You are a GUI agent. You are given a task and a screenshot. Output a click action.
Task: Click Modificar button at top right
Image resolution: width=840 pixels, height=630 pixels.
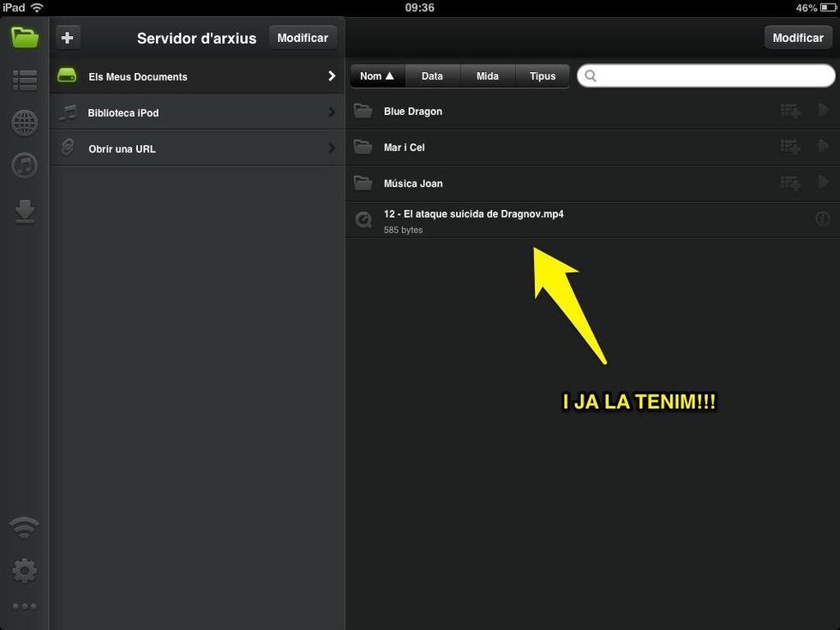tap(798, 38)
